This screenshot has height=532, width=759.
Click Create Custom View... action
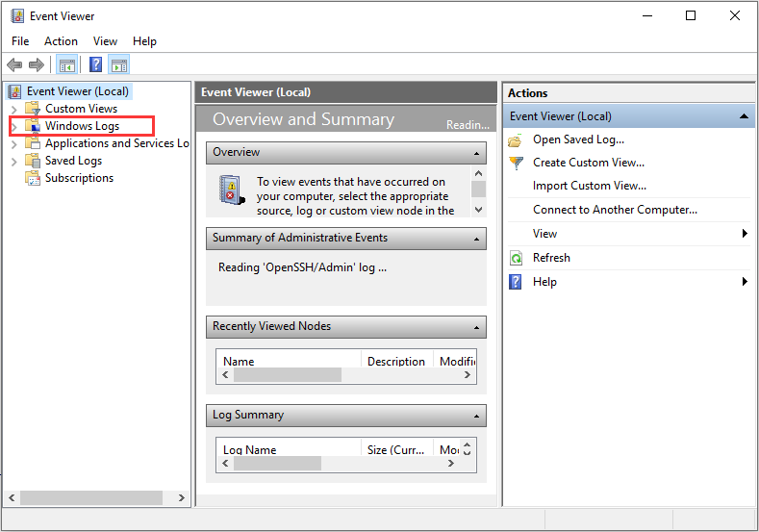[x=589, y=163]
